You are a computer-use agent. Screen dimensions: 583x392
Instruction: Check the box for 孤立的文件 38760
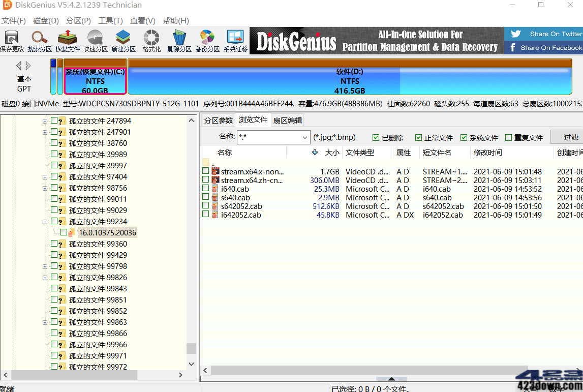pyautogui.click(x=54, y=142)
